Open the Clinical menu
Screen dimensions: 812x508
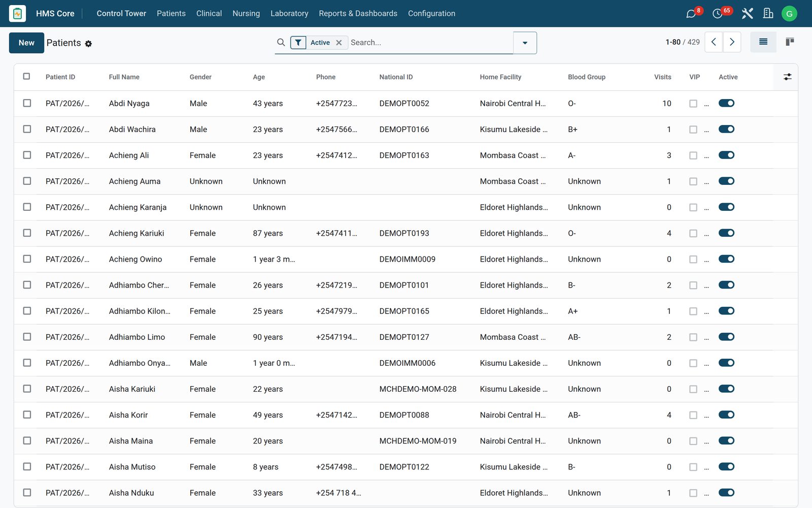point(209,14)
